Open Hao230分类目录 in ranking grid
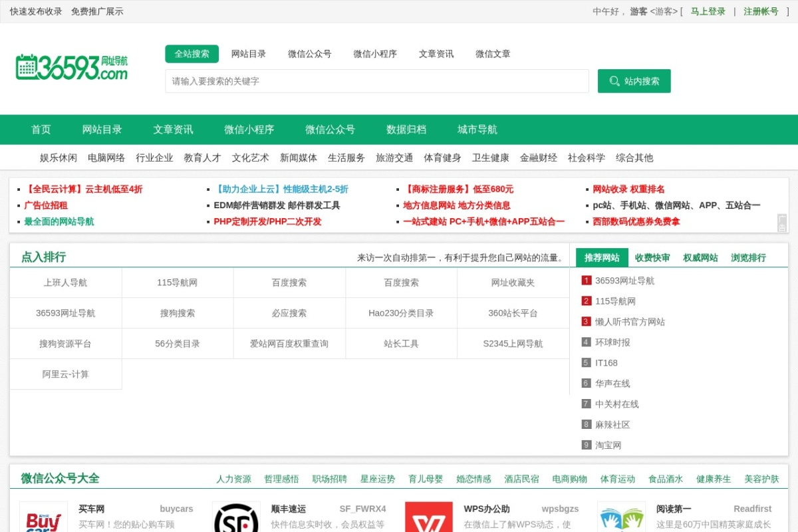The width and height of the screenshot is (798, 532). tap(401, 313)
